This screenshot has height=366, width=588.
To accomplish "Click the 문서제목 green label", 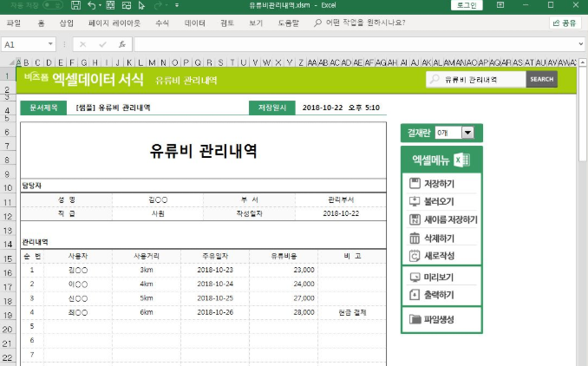I will coord(43,108).
